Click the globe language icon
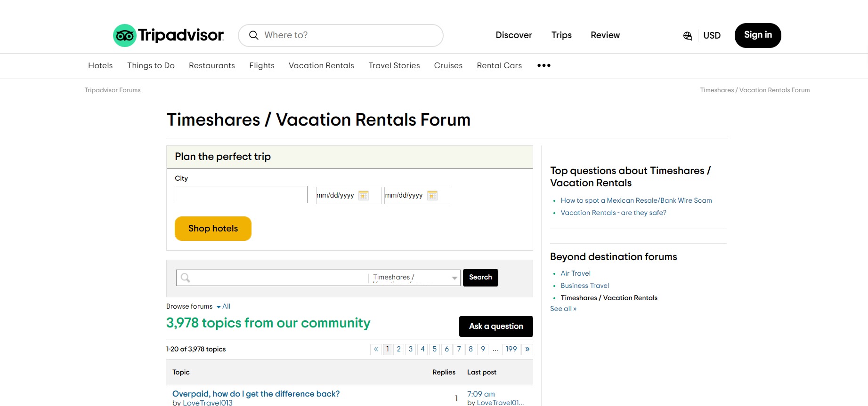The width and height of the screenshot is (868, 406). tap(688, 36)
